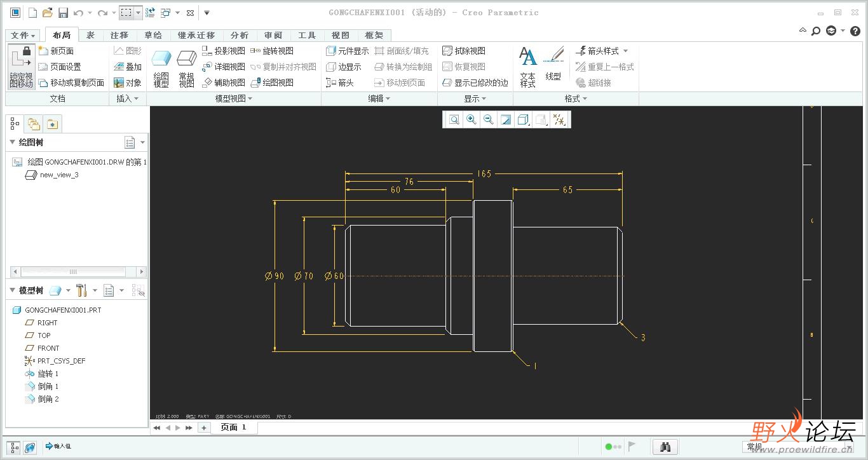Click the repaint icon in graphics toolbar

pos(506,119)
